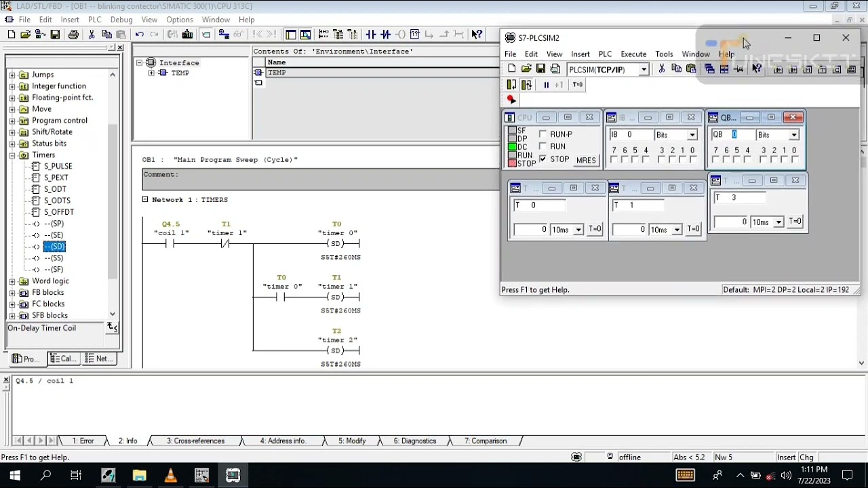Image resolution: width=868 pixels, height=488 pixels.
Task: Click cascade windows icon in PLCSIM toolbar
Action: tap(709, 68)
